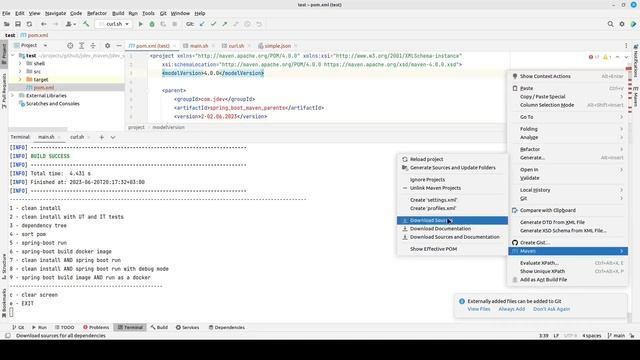The width and height of the screenshot is (640, 360).
Task: Open Search Everywhere magnifier icon
Action: click(x=611, y=24)
